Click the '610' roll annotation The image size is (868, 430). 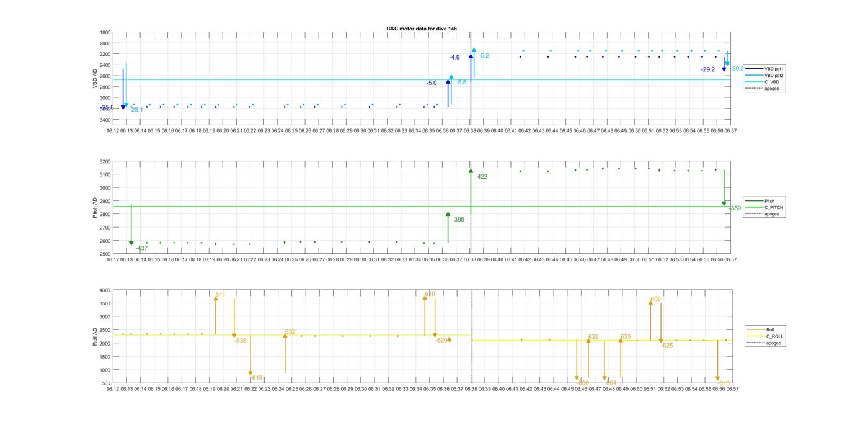430,294
